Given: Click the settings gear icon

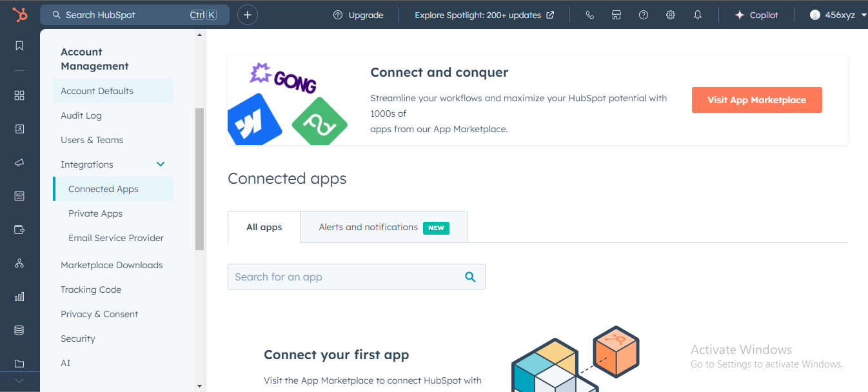Looking at the screenshot, I should click(671, 15).
